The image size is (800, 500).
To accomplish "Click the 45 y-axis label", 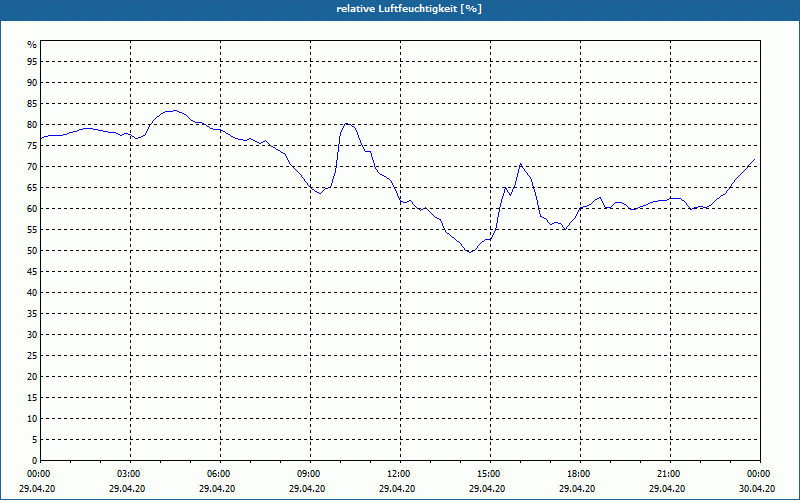I will [32, 272].
